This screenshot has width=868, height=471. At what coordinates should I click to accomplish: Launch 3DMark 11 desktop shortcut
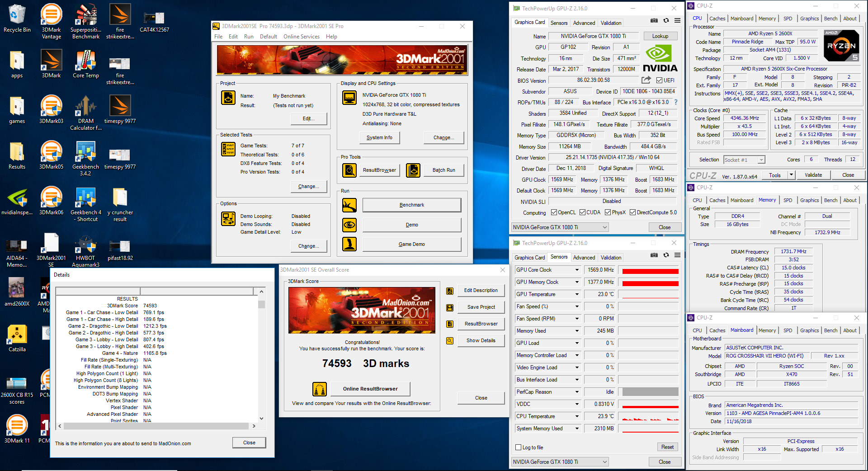17,429
